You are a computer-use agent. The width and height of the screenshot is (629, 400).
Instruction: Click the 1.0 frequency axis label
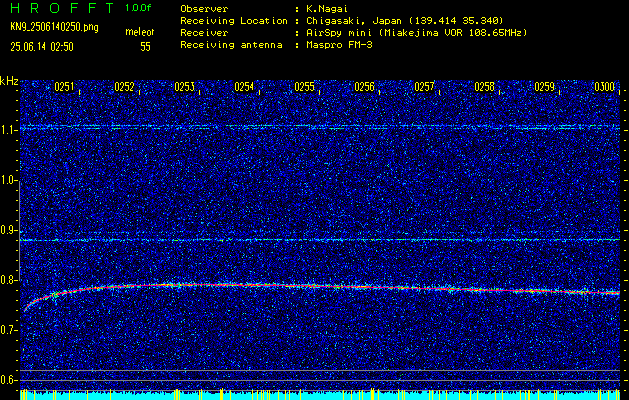point(7,180)
